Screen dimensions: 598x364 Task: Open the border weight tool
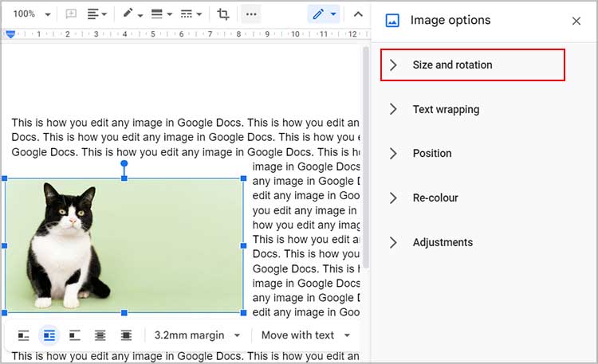(160, 14)
